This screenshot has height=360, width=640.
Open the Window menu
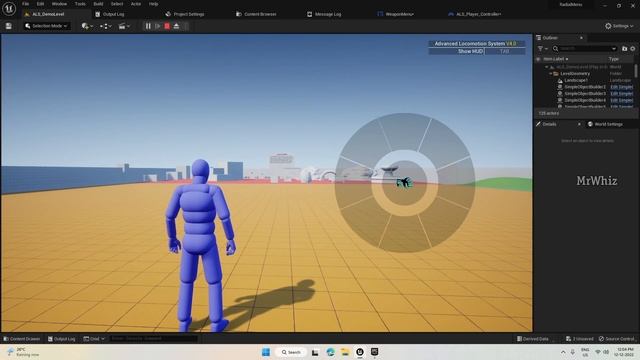[x=59, y=4]
